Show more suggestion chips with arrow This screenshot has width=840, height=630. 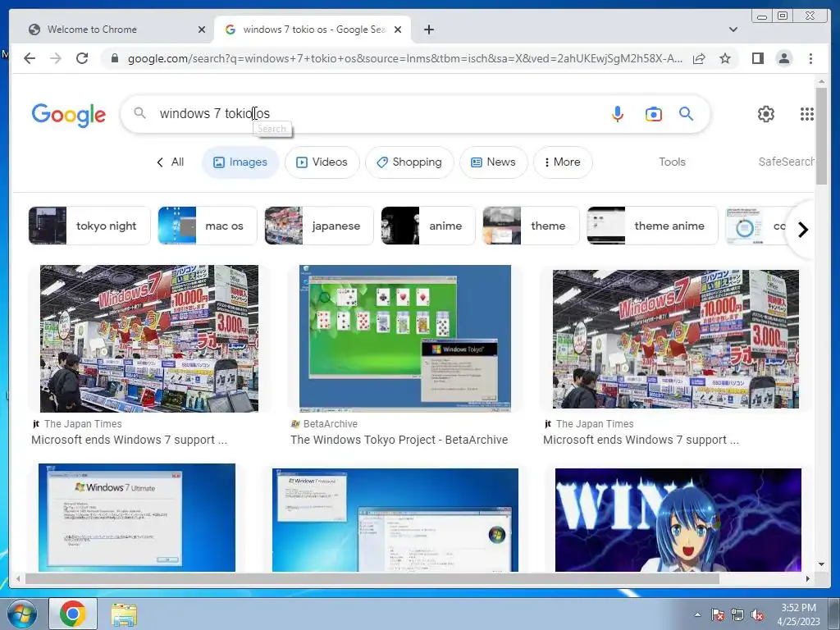click(x=802, y=230)
